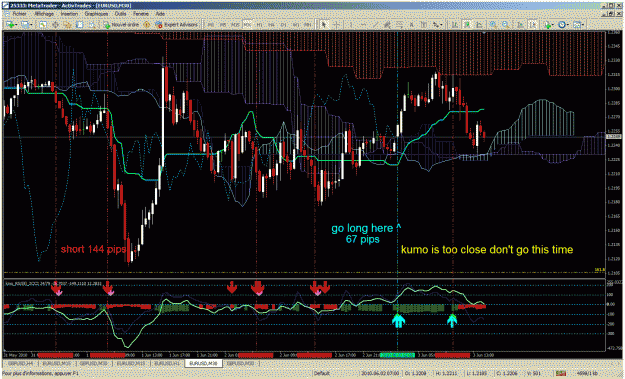Pick the vertical line drawing tool

point(351,25)
